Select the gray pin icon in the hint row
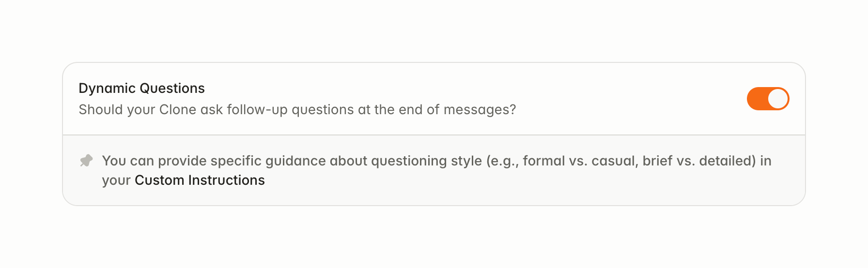Image resolution: width=868 pixels, height=268 pixels. tap(86, 161)
